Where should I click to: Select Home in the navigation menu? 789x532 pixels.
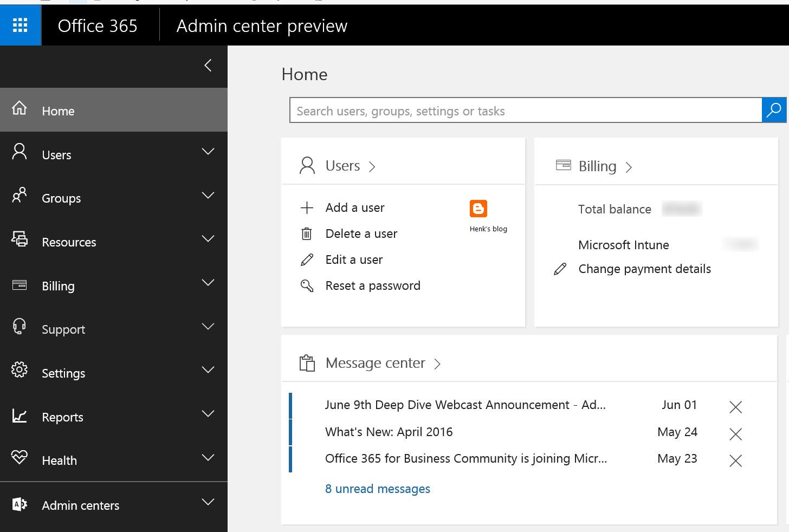click(57, 111)
